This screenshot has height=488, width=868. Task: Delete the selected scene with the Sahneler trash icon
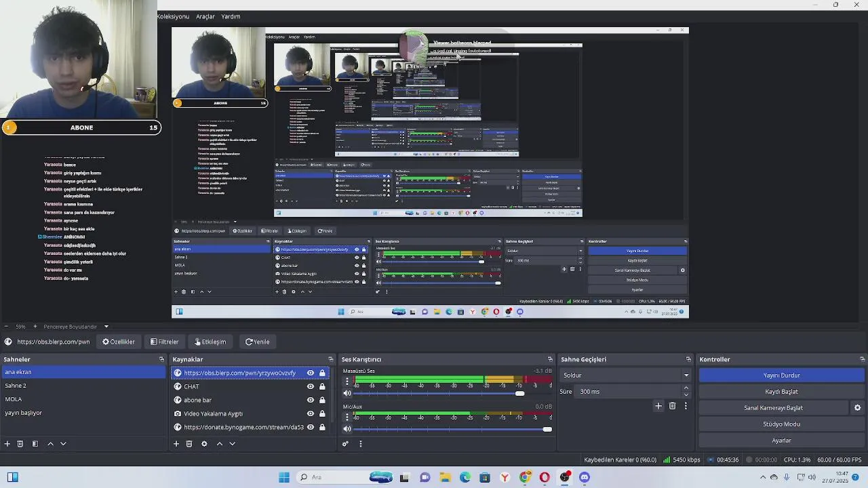click(20, 444)
